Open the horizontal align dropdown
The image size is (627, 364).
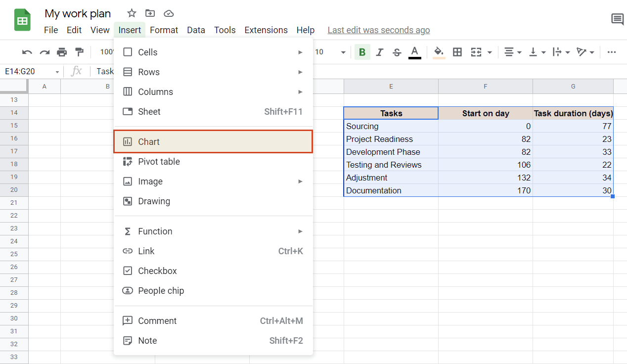[512, 52]
